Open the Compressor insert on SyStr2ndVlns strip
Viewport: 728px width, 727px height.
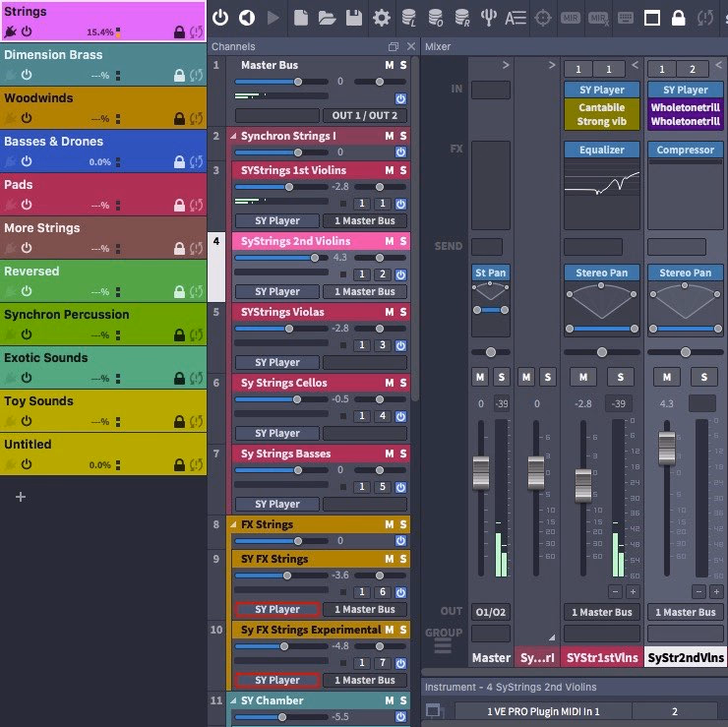click(x=685, y=150)
